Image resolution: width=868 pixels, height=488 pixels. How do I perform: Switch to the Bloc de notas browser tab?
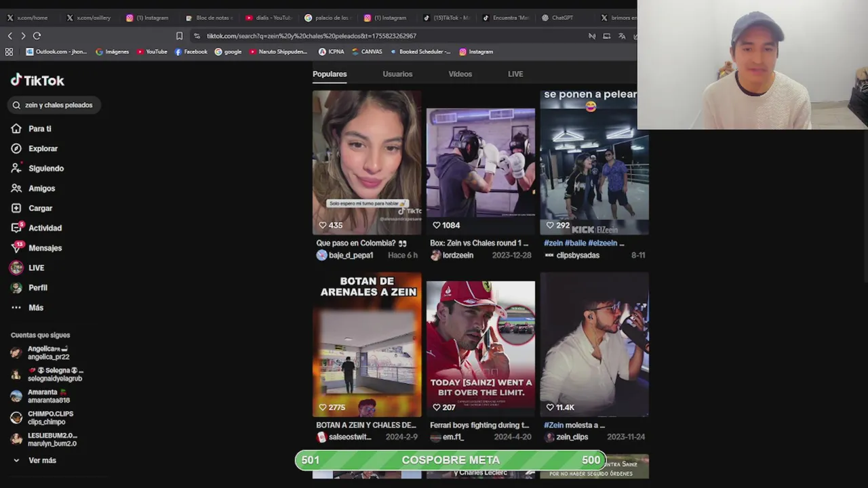(209, 18)
